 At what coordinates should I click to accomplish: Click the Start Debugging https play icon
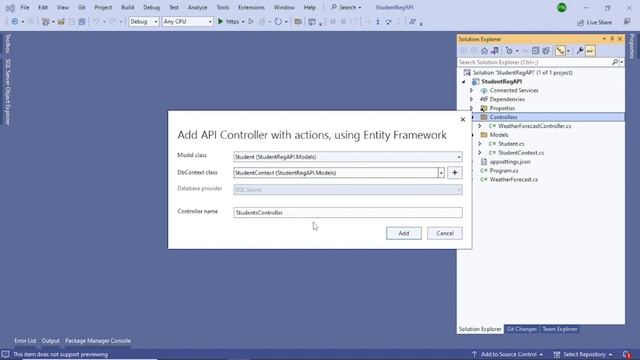coord(220,21)
